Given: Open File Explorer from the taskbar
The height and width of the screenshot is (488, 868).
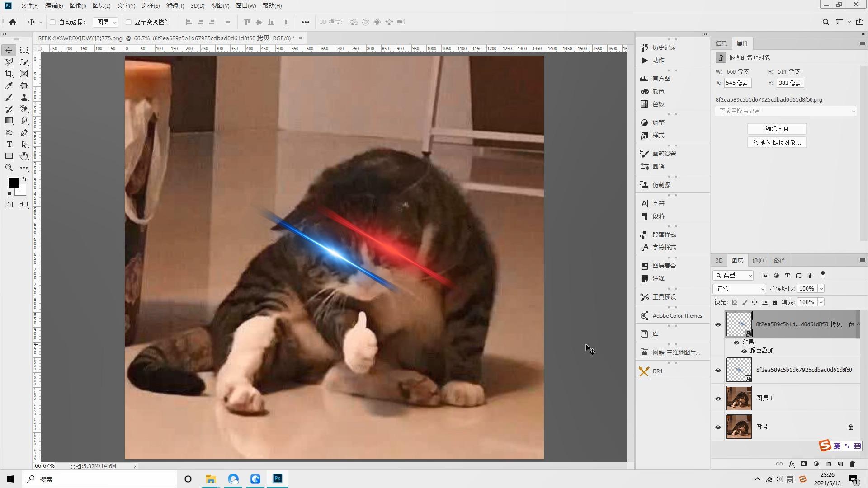Looking at the screenshot, I should coord(211,479).
